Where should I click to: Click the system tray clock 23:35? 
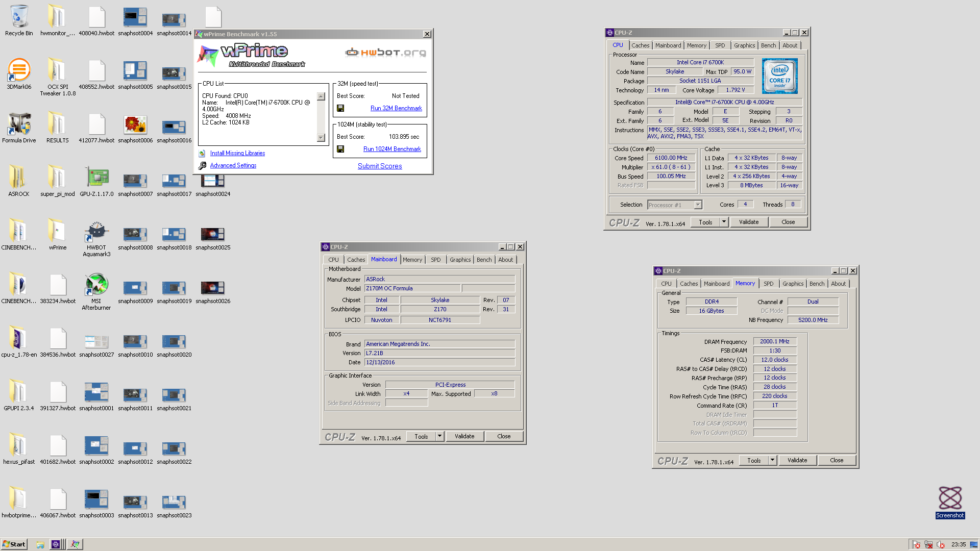[x=958, y=544]
